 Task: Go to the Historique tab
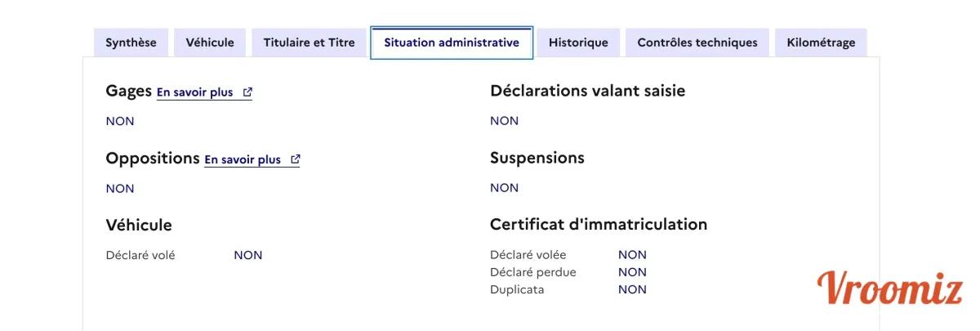point(578,42)
